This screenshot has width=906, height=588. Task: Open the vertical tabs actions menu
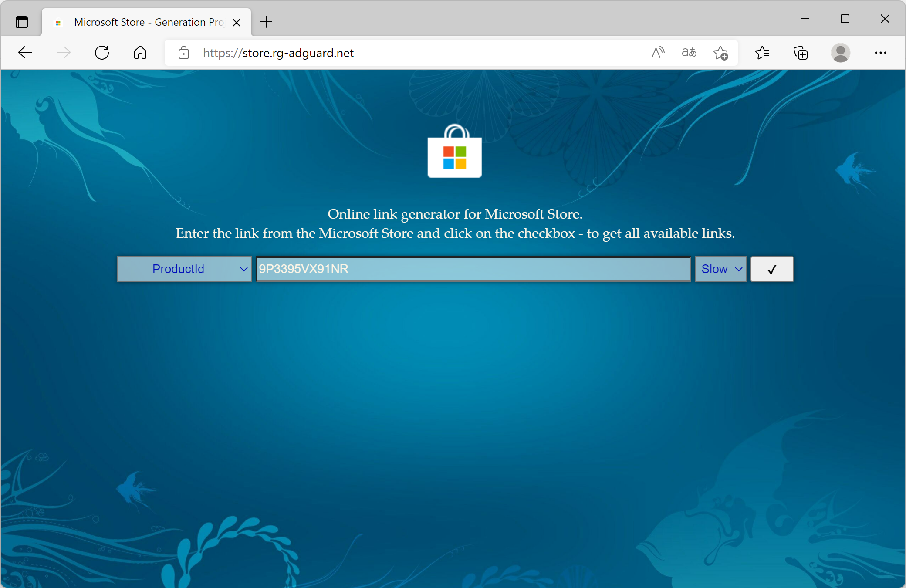click(x=21, y=22)
